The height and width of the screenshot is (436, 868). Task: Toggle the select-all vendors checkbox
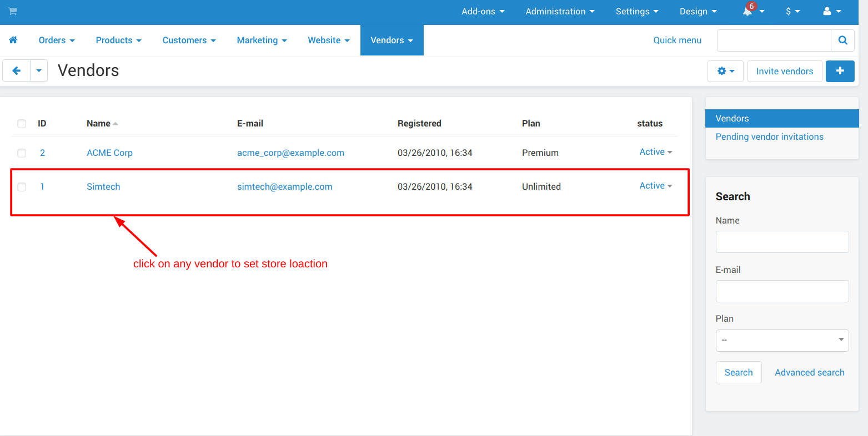22,124
